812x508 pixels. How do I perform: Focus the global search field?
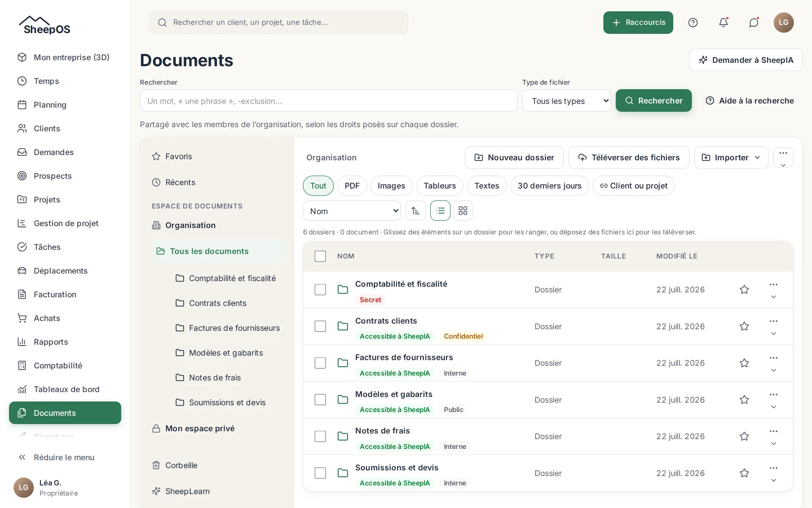pyautogui.click(x=278, y=23)
